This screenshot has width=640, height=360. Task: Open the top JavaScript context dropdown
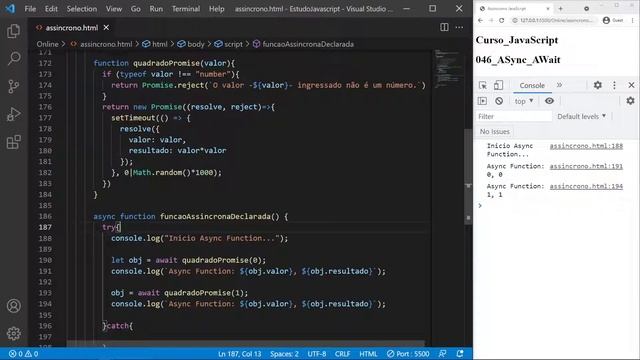(524, 101)
